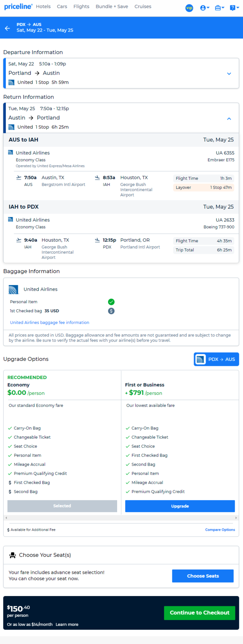Viewport: 243px width, 644px height.
Task: Open the trips briefcase icon menu
Action: click(x=219, y=8)
